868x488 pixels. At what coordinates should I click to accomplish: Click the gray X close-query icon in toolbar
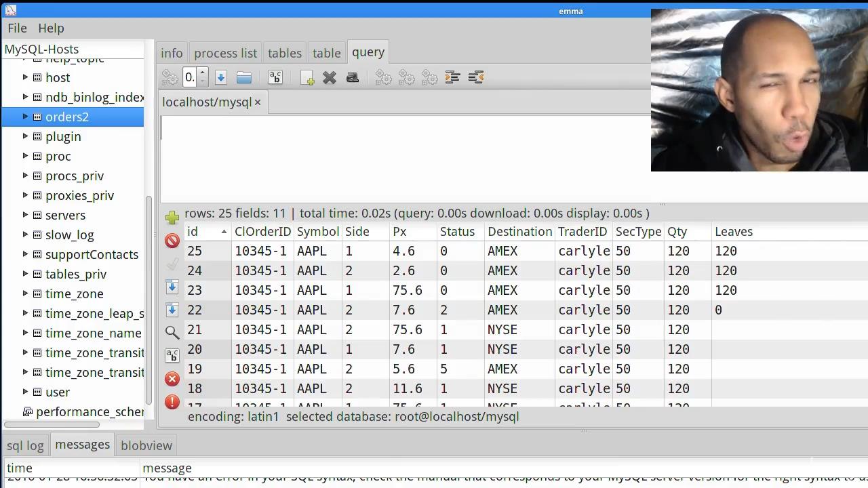click(x=330, y=78)
